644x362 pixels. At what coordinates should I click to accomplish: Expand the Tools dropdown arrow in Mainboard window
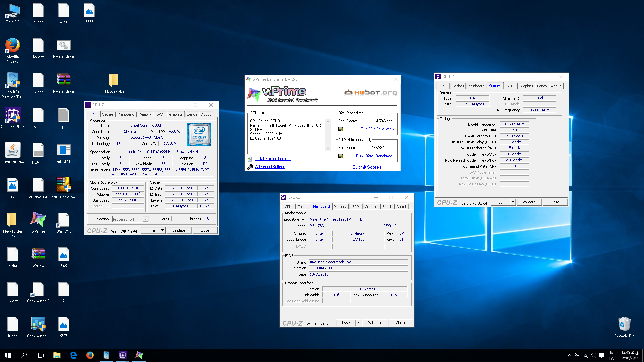(x=358, y=323)
